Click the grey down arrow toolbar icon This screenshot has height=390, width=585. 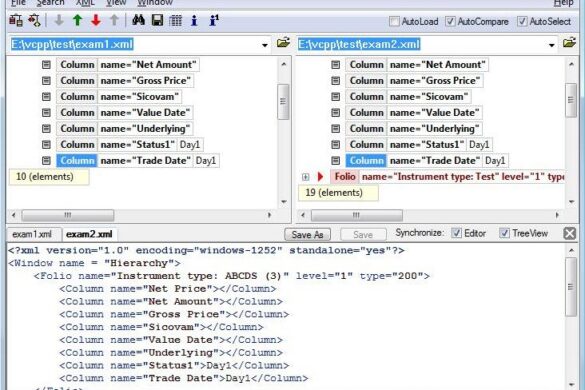point(59,20)
